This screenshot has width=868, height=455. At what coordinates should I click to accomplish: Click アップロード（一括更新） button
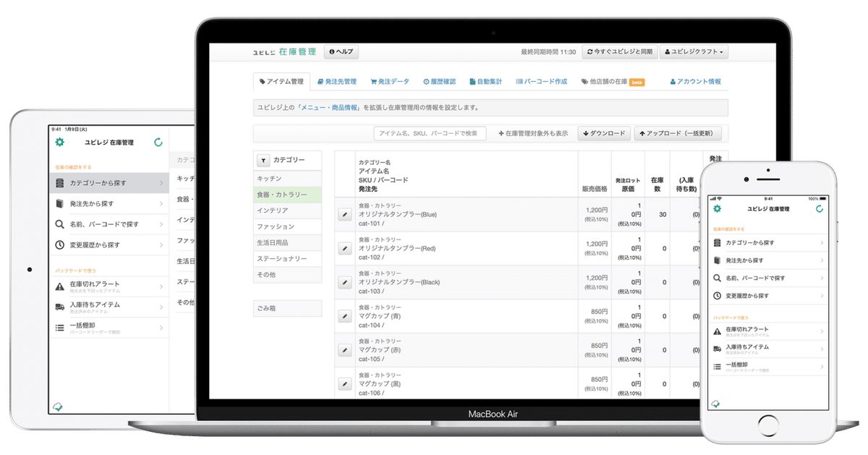click(677, 134)
